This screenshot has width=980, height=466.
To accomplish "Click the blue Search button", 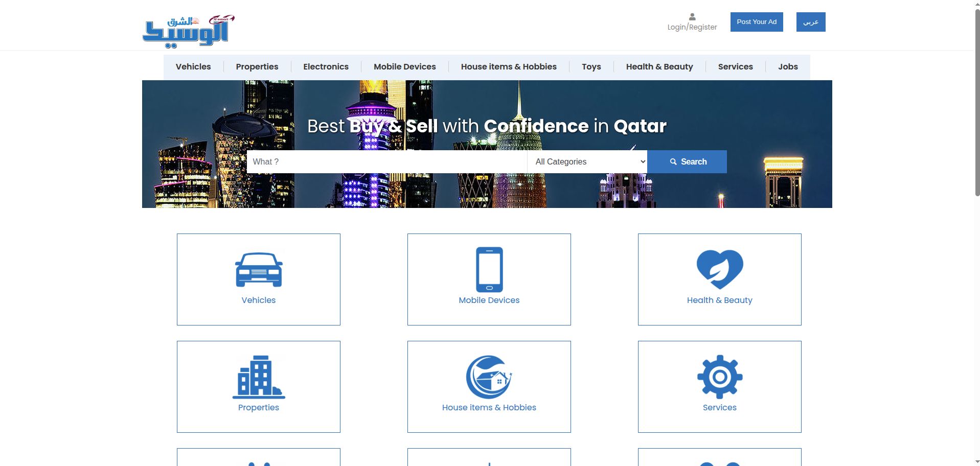I will coord(687,161).
